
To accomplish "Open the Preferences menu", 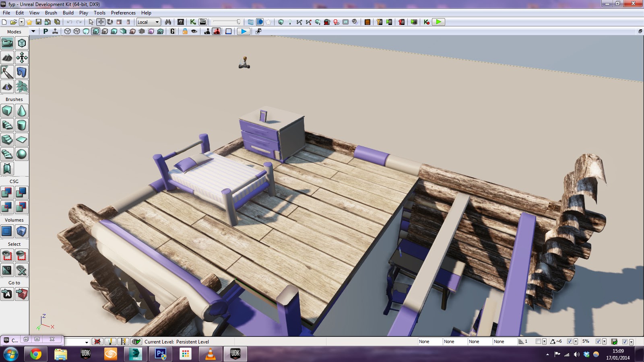I will click(123, 13).
